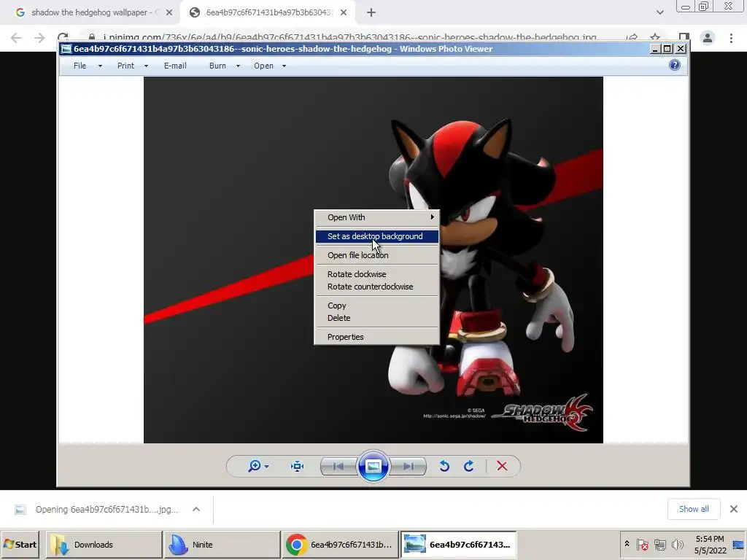Click the zoom magnifier icon

[255, 466]
